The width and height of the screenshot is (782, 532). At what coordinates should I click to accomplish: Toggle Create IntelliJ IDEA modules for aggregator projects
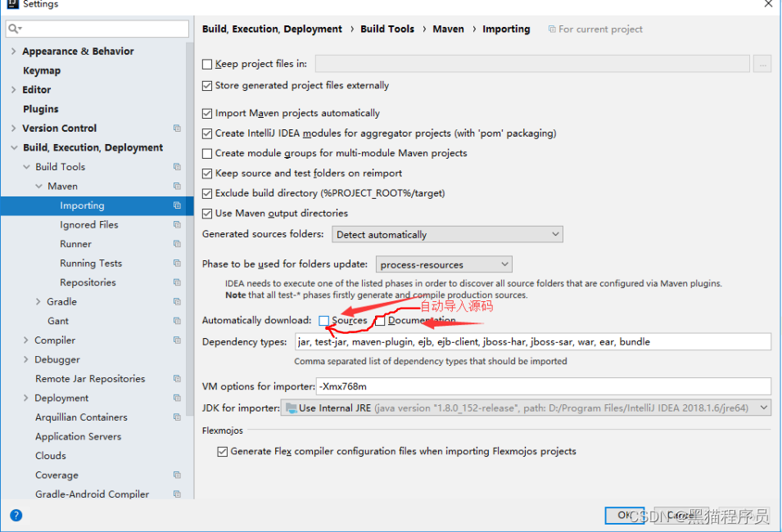pyautogui.click(x=207, y=133)
